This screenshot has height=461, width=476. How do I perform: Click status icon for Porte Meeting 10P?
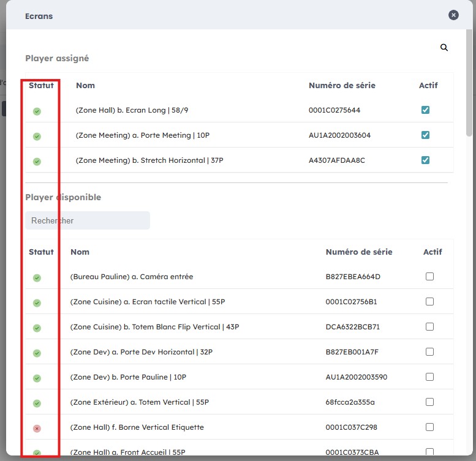37,136
